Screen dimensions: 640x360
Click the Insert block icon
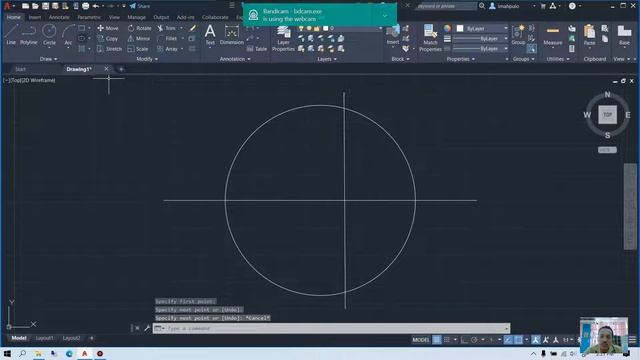[x=393, y=34]
